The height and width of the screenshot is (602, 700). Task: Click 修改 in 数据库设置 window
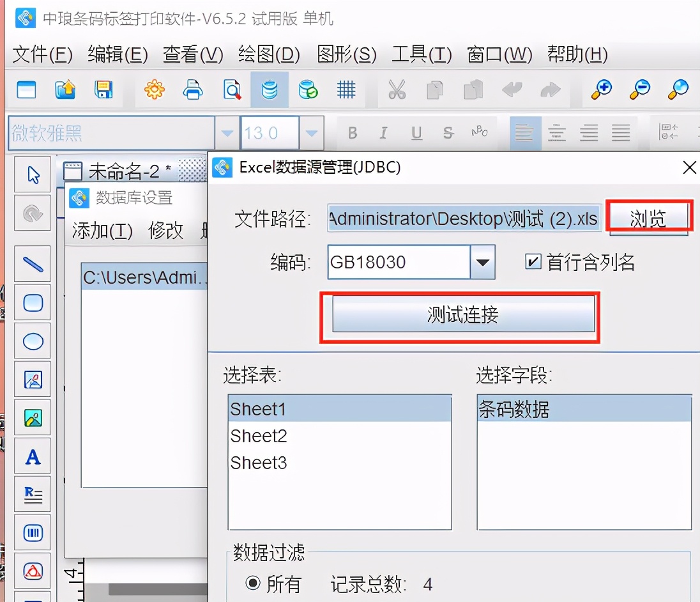coord(165,231)
